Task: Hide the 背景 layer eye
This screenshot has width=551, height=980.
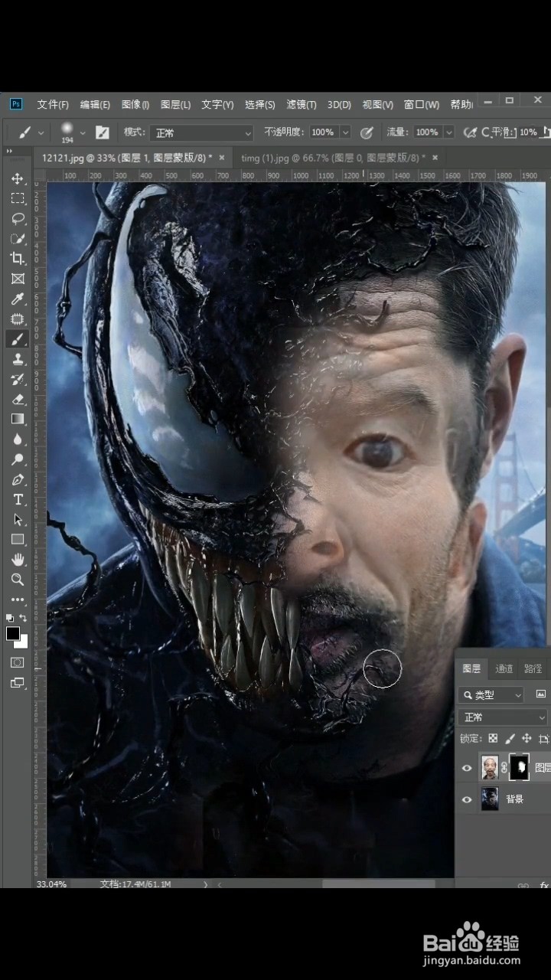Action: pos(467,799)
